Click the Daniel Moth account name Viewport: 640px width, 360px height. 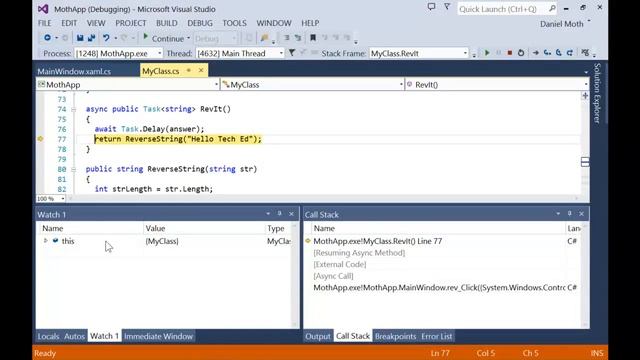pyautogui.click(x=562, y=24)
